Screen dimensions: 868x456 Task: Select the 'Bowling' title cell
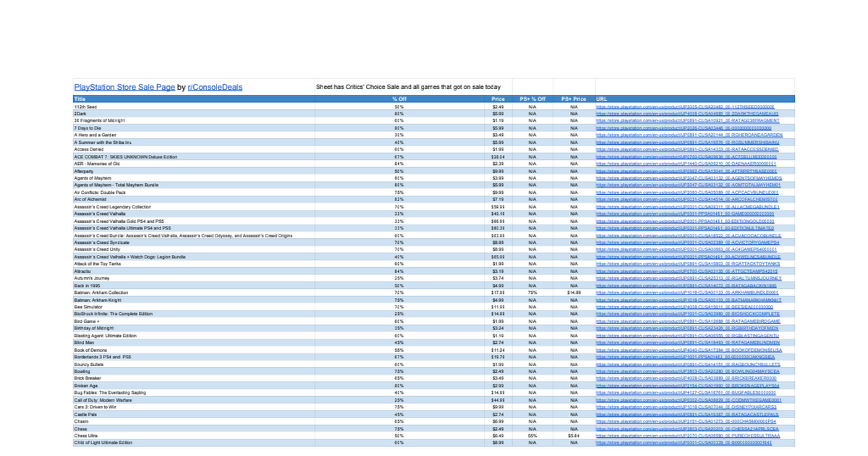point(195,371)
